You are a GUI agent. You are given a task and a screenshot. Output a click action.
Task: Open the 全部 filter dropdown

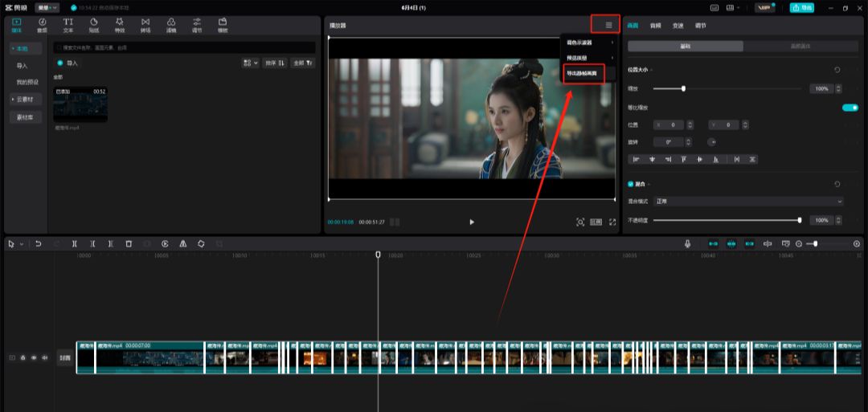303,63
